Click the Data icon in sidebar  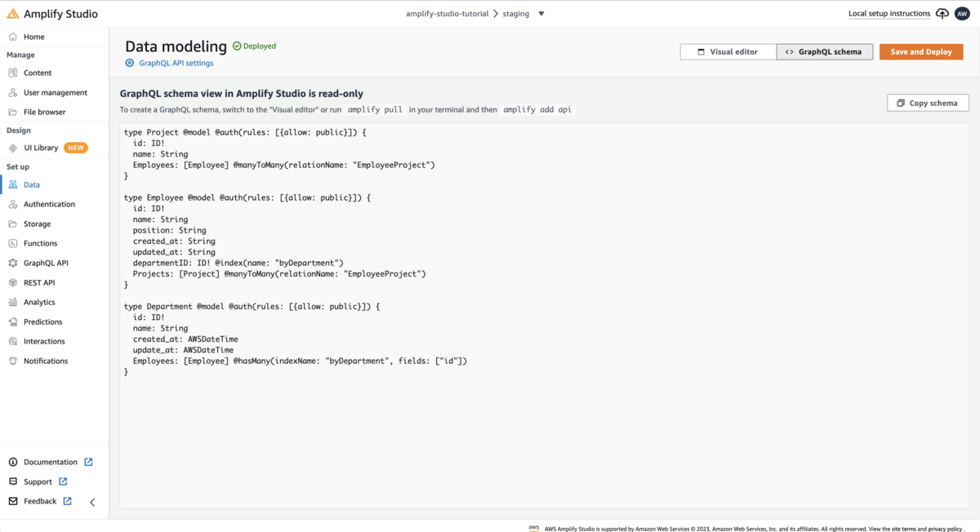pyautogui.click(x=13, y=184)
